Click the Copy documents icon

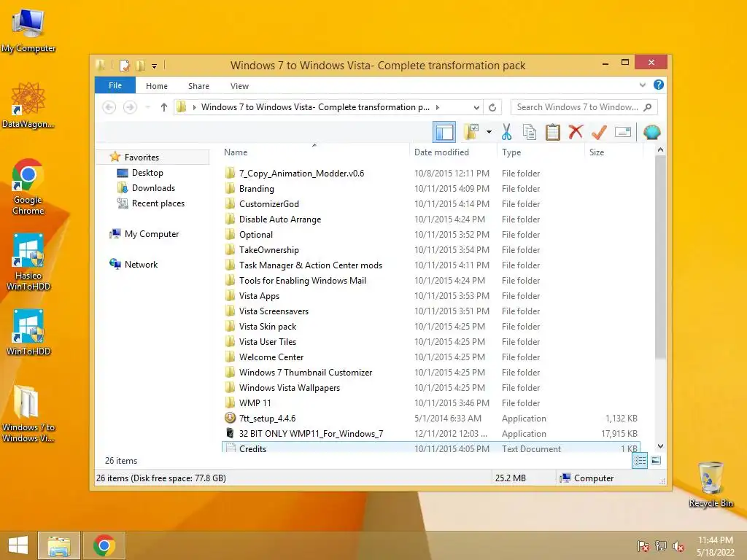pyautogui.click(x=530, y=132)
